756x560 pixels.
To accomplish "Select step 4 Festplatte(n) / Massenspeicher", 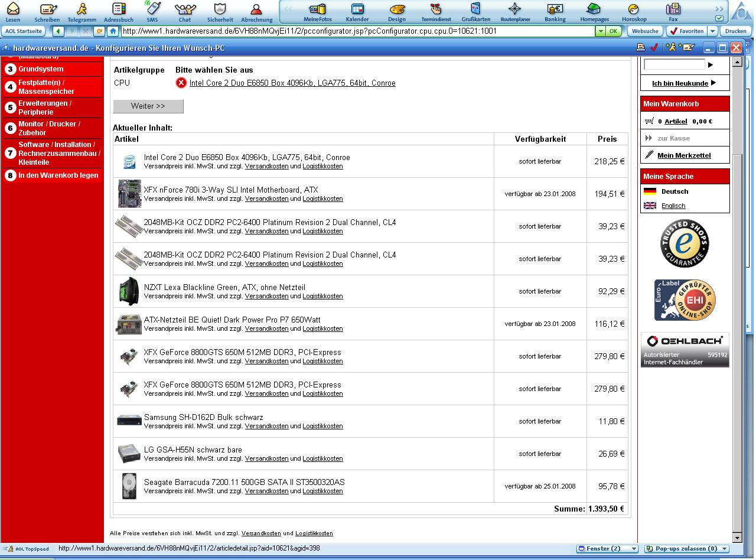I will pyautogui.click(x=53, y=87).
